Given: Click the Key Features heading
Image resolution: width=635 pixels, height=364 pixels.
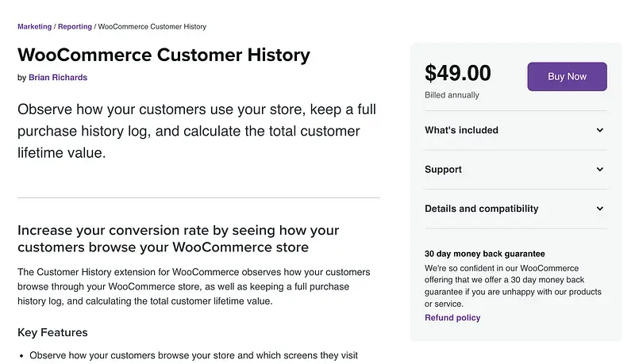Looking at the screenshot, I should coord(52,332).
